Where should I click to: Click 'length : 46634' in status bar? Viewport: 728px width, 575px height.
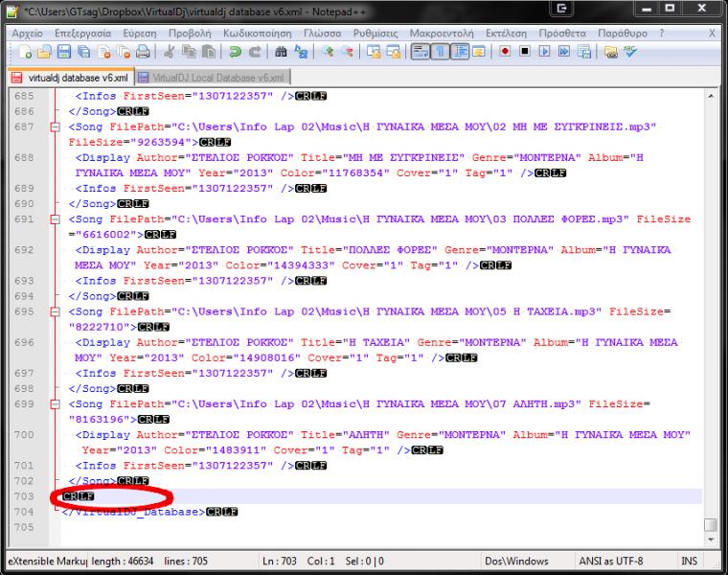tap(122, 561)
